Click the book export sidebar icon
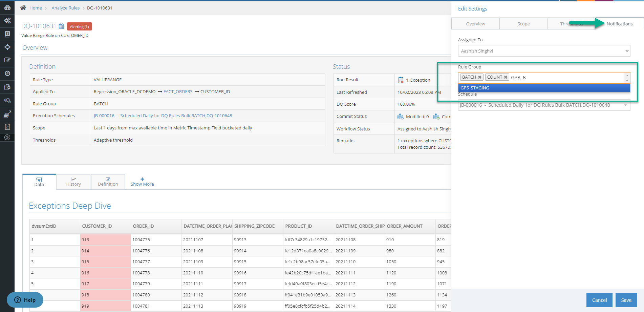 (x=7, y=115)
